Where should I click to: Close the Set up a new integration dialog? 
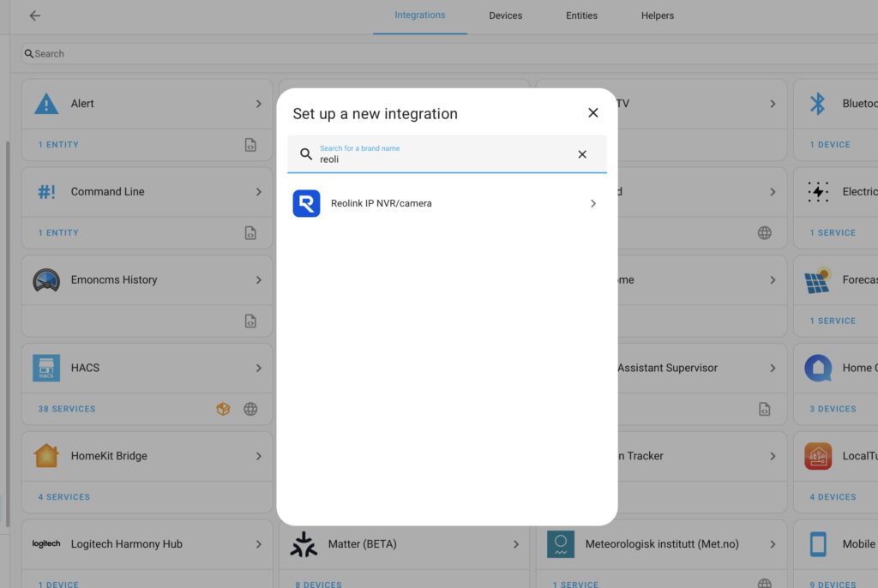(593, 113)
